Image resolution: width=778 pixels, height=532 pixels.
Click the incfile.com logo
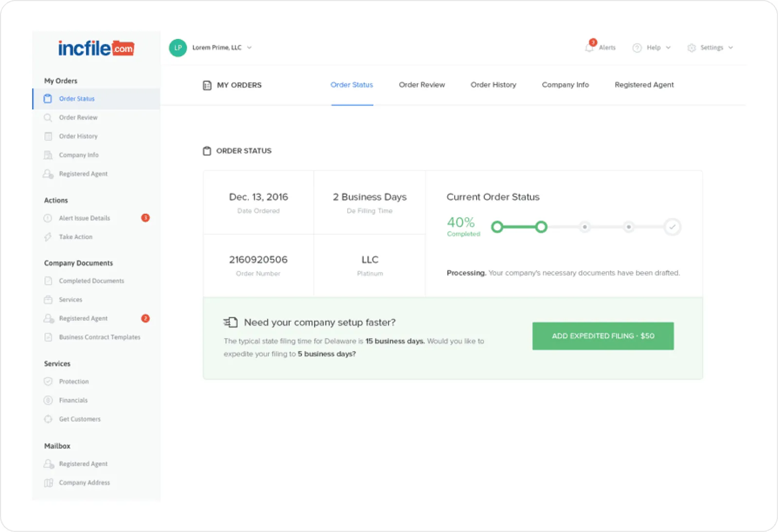96,48
